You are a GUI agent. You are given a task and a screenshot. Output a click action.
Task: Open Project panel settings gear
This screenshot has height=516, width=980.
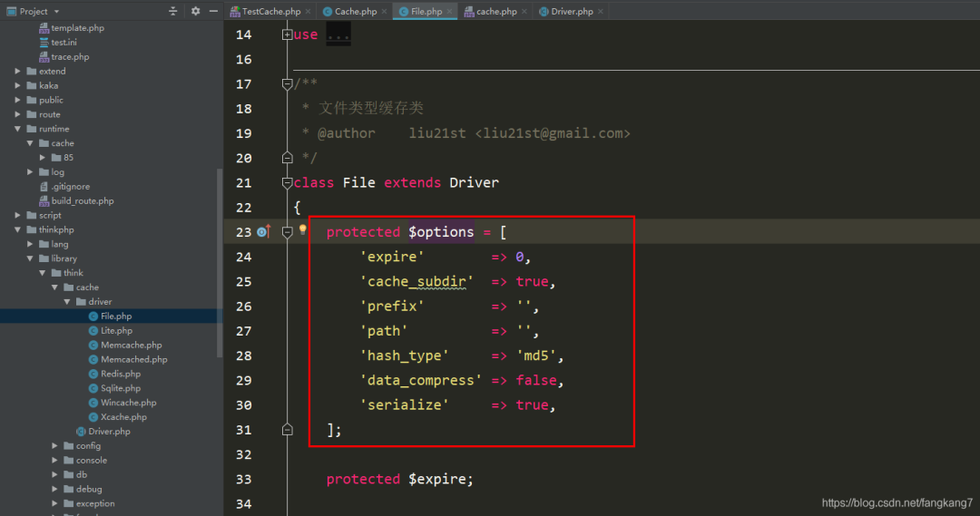coord(196,11)
